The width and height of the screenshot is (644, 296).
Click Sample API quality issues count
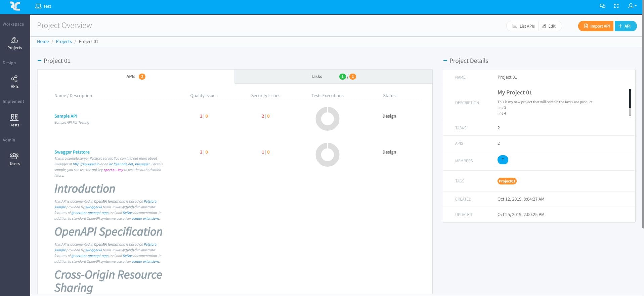click(x=204, y=116)
